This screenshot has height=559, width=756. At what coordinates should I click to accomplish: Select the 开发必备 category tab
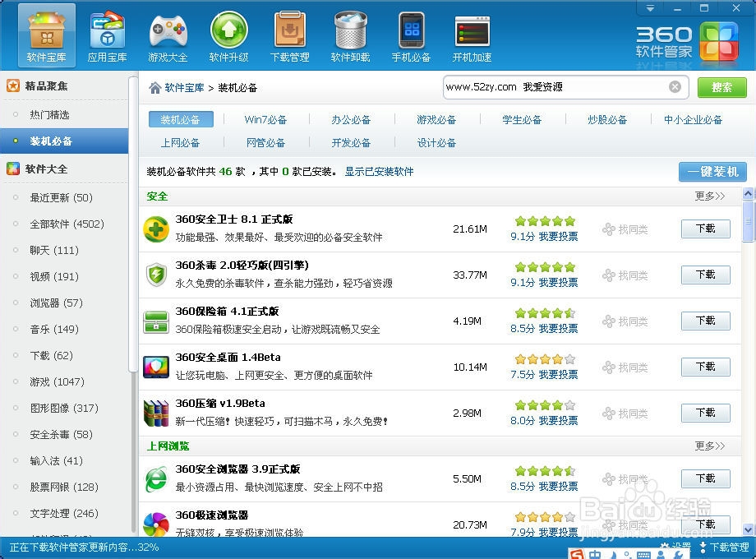(x=351, y=143)
